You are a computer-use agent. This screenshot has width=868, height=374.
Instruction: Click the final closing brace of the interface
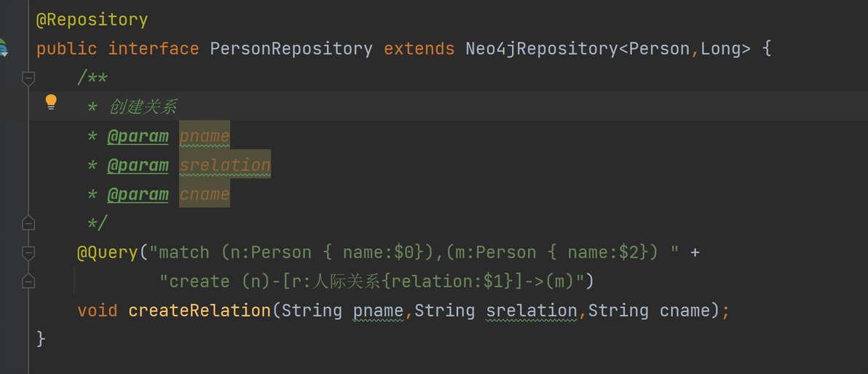(41, 338)
